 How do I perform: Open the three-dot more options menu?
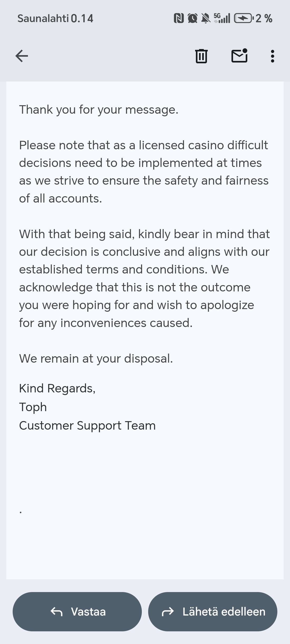pyautogui.click(x=272, y=56)
